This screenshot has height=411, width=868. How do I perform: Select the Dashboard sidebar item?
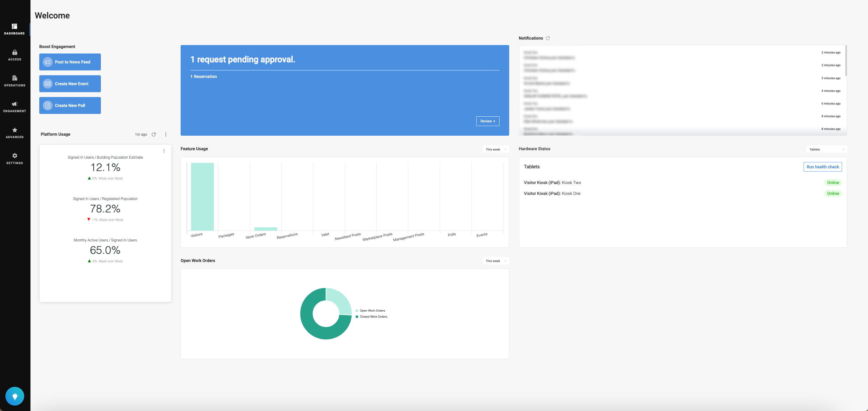pos(14,29)
